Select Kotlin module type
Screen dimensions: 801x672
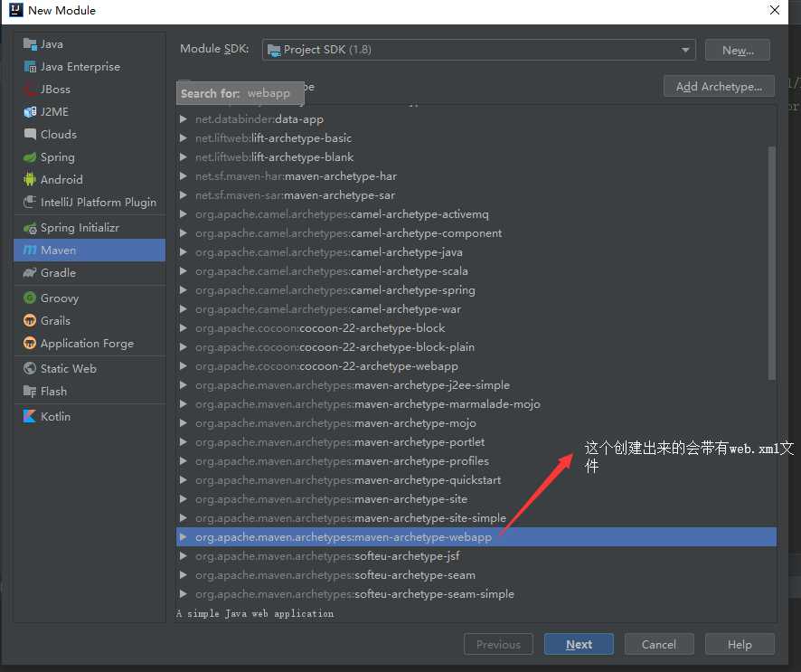[90, 416]
